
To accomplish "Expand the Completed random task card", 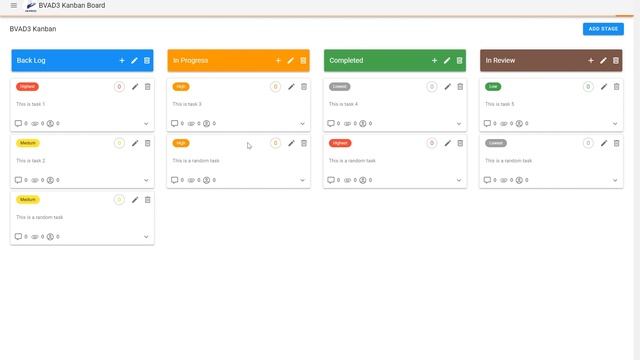I will (459, 180).
